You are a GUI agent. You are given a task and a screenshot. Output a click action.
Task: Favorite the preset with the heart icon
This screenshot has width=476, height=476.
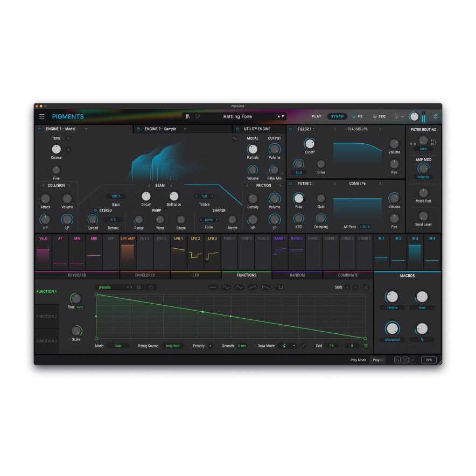click(x=197, y=116)
